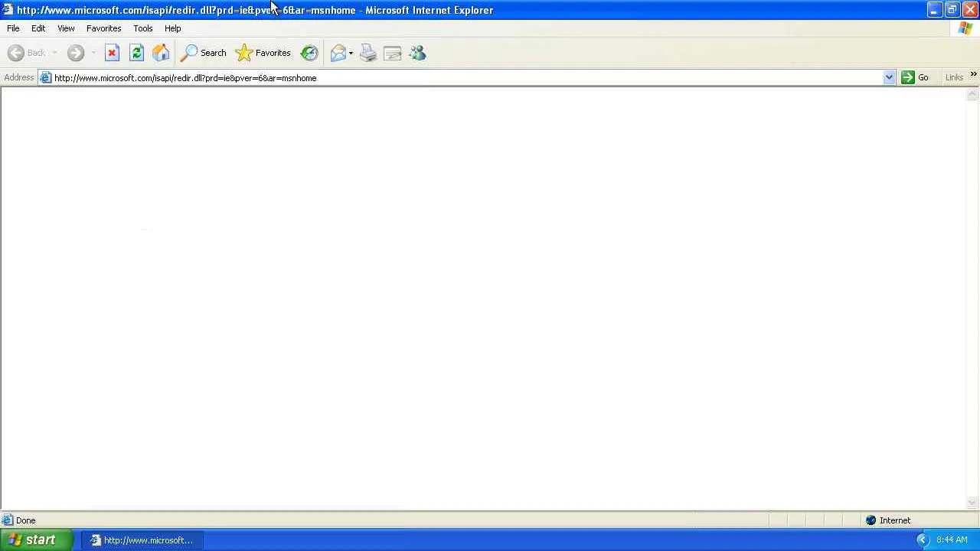Click the vertical scrollbar down arrow
Viewport: 980px width, 551px height.
tap(972, 503)
